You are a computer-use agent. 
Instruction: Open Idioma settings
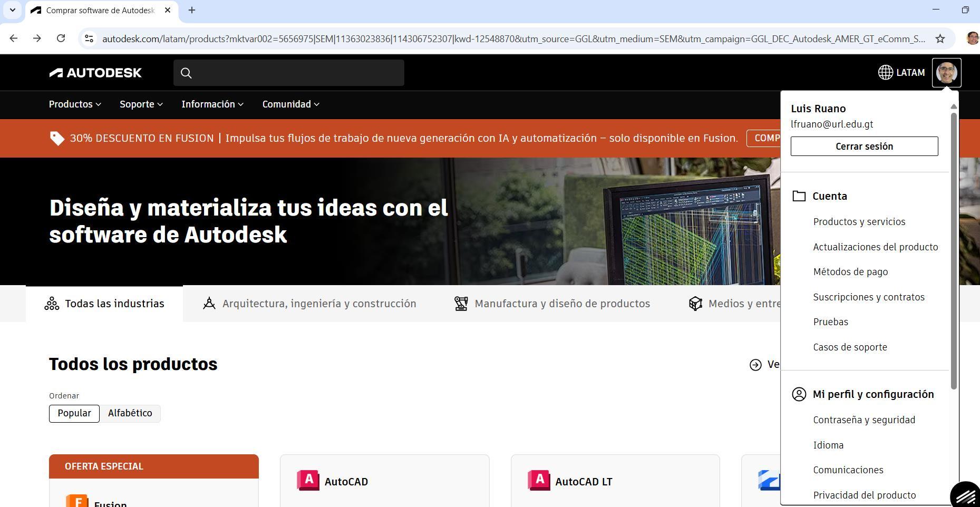point(829,445)
